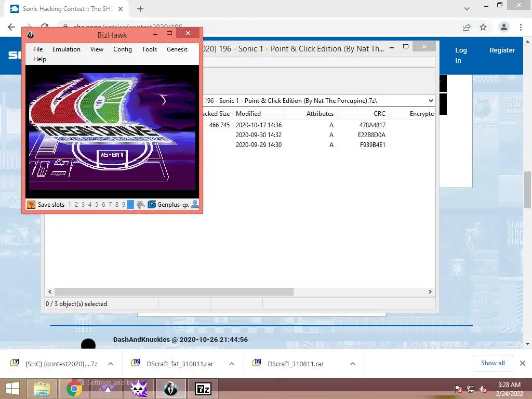Select save slot 7 in BizHawk

(110, 205)
